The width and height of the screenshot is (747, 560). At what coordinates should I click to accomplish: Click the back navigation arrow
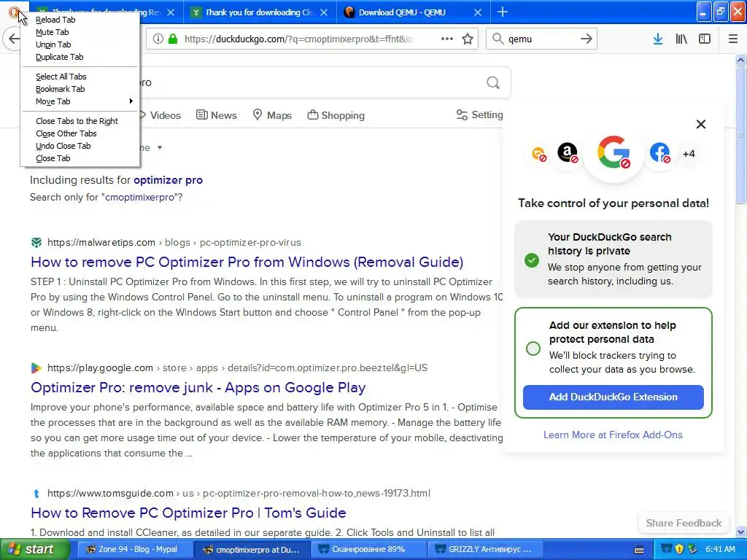(13, 39)
